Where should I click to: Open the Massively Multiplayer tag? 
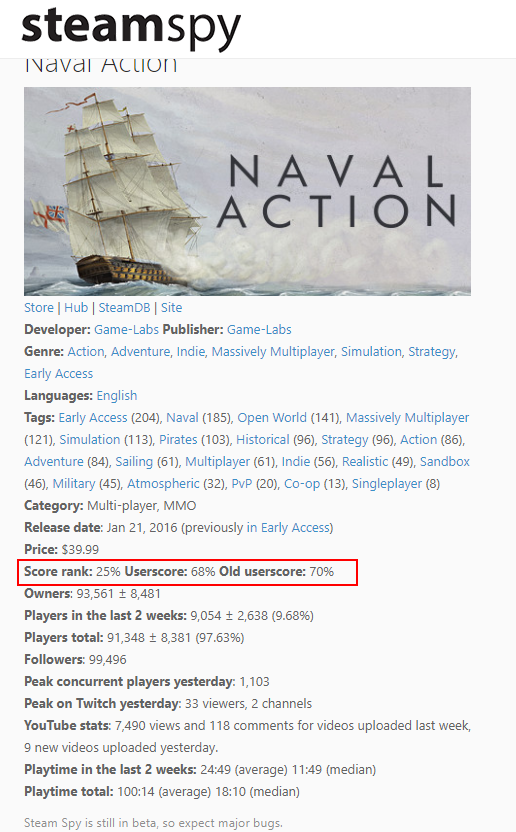[x=408, y=418]
